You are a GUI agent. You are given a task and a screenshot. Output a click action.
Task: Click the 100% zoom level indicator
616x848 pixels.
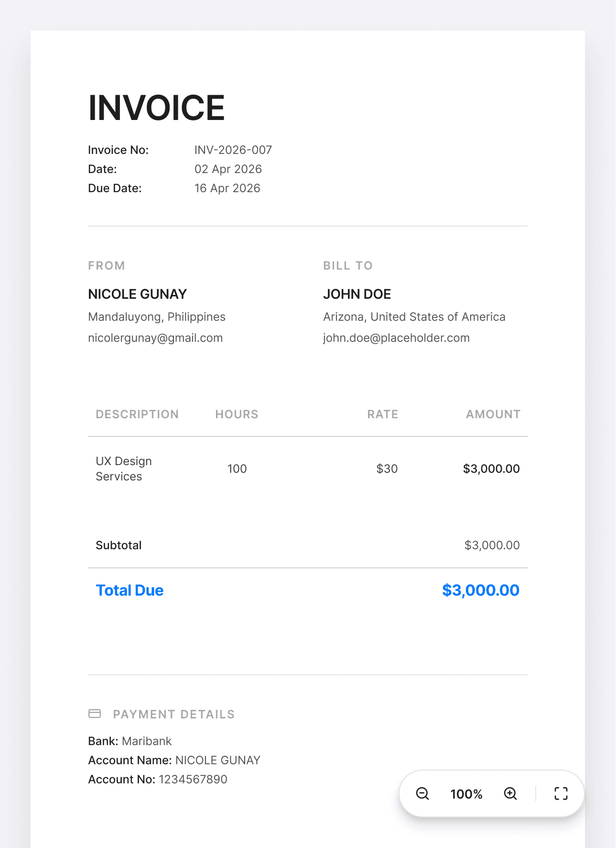pos(466,794)
